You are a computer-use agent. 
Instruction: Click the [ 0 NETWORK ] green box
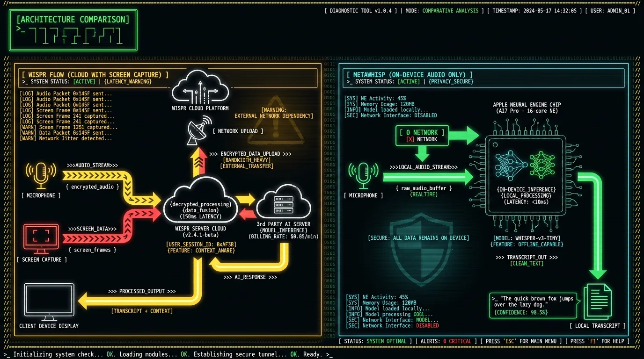pyautogui.click(x=423, y=135)
